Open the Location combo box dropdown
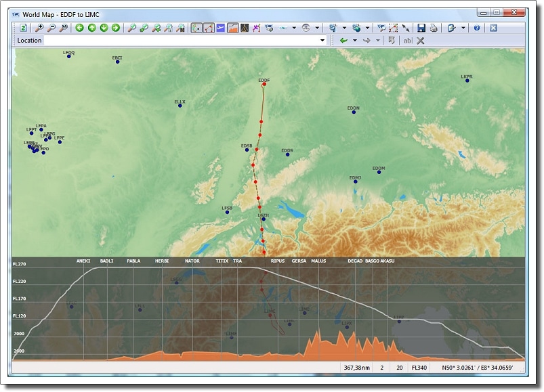This screenshot has height=392, width=544. click(322, 41)
